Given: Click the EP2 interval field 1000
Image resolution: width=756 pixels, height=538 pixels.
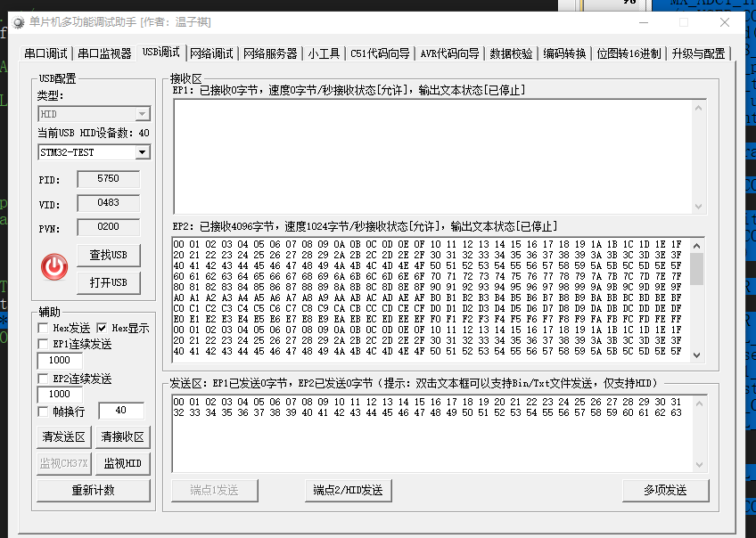Looking at the screenshot, I should click(x=60, y=394).
